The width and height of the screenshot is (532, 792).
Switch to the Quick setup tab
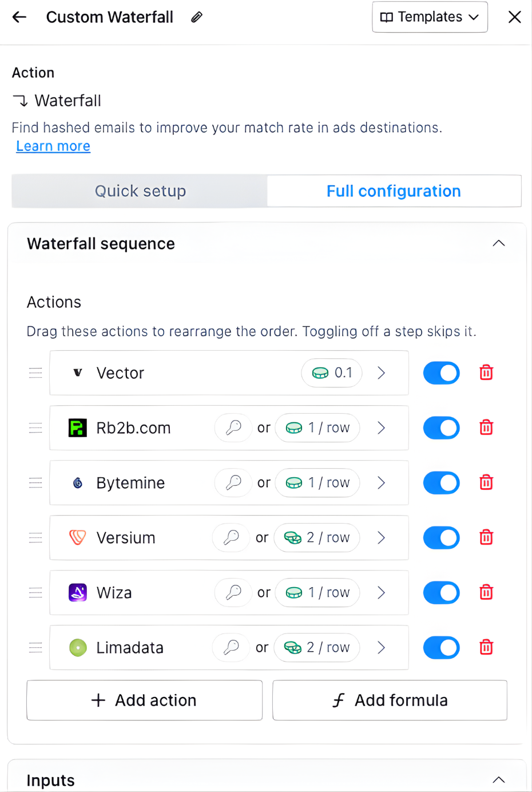click(x=140, y=191)
